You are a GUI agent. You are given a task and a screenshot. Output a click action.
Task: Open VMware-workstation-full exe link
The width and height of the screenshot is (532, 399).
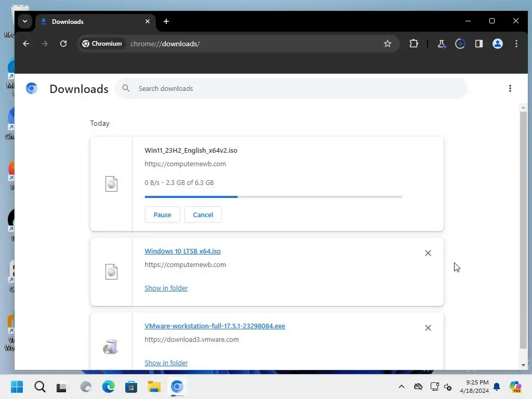coord(215,326)
